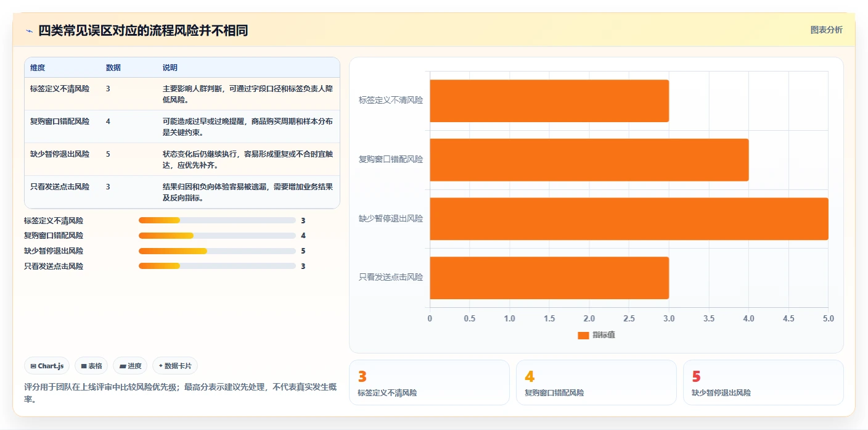Toggle the 指标值 legend entry in the chart
This screenshot has height=430, width=868.
pyautogui.click(x=596, y=335)
